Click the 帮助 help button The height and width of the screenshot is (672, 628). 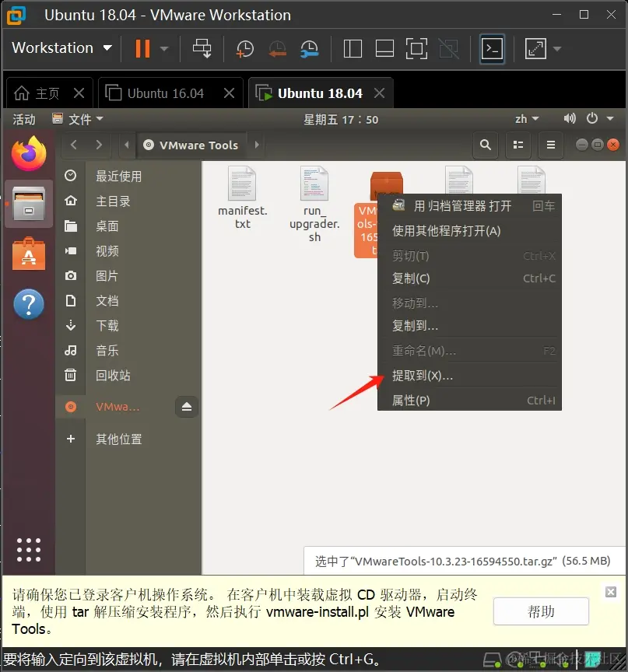tap(541, 611)
